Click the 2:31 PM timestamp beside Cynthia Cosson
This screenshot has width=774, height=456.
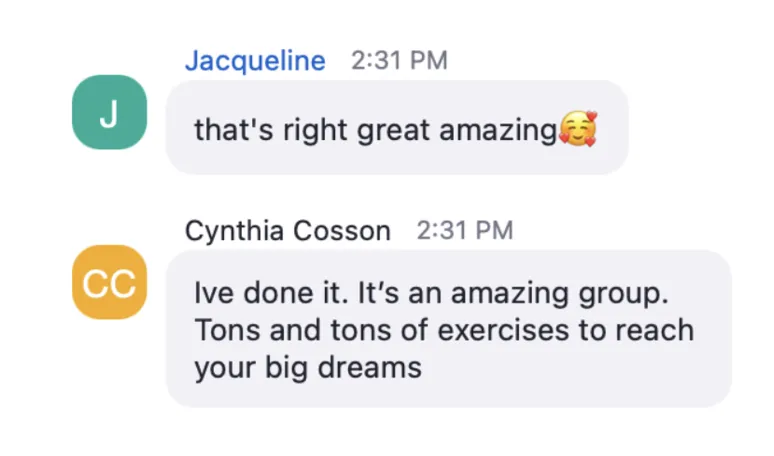[x=465, y=230]
